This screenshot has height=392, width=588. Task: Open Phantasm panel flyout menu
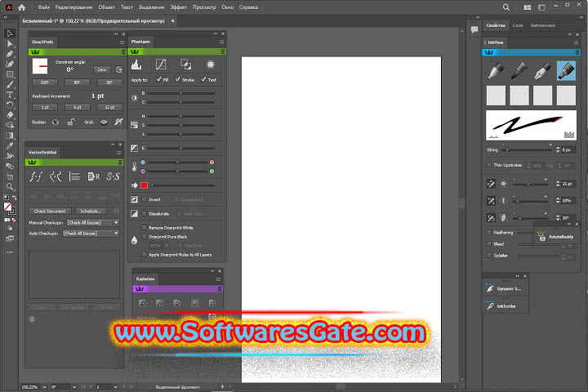[x=221, y=42]
